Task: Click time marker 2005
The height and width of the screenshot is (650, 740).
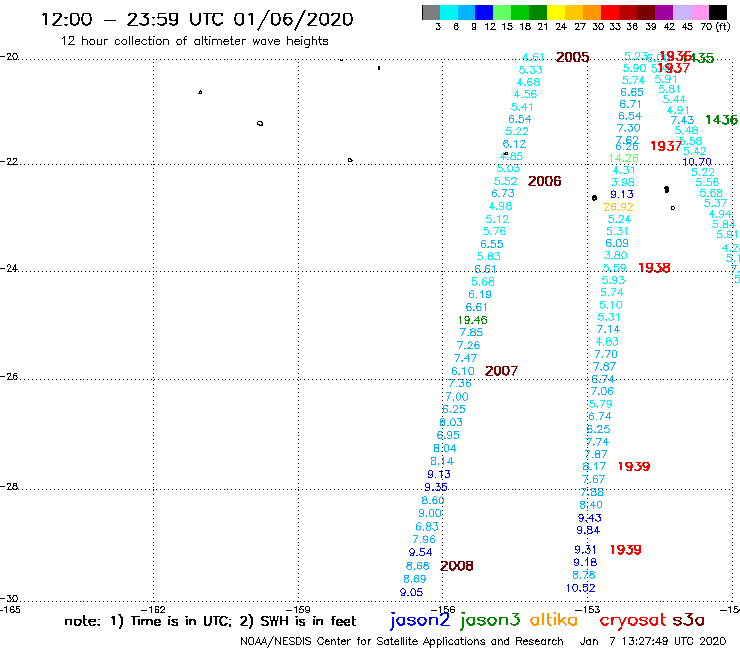Action: 572,57
